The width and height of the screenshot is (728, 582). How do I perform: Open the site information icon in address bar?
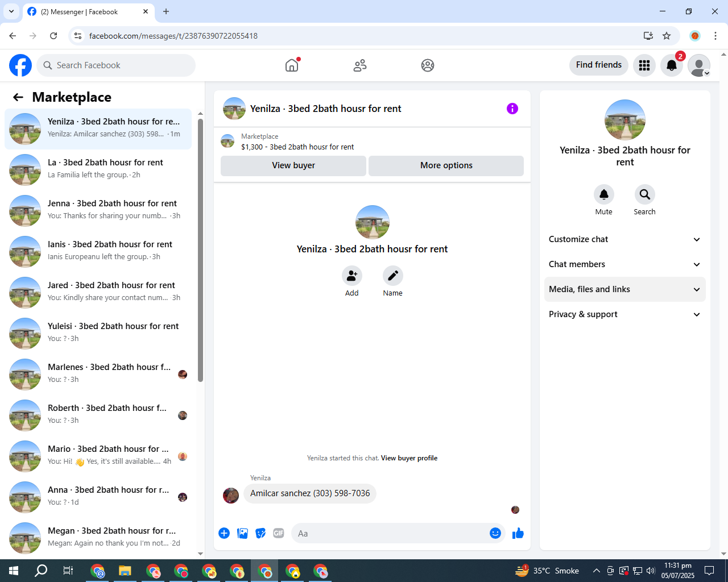coord(78,36)
